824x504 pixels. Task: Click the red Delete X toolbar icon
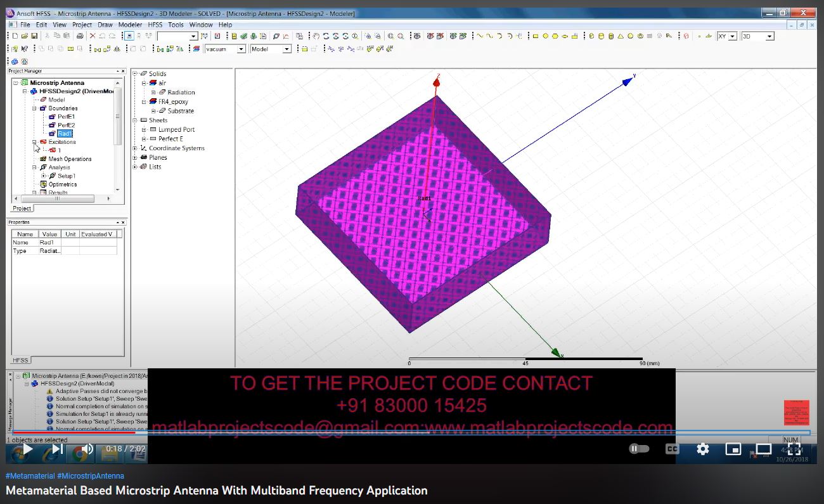pos(93,36)
